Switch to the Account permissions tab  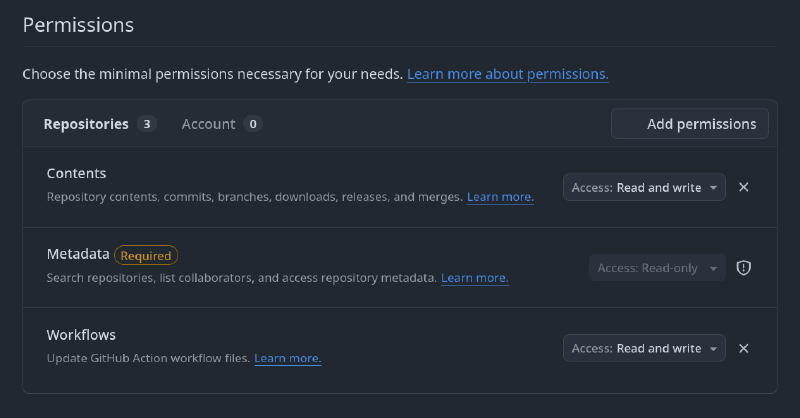208,124
